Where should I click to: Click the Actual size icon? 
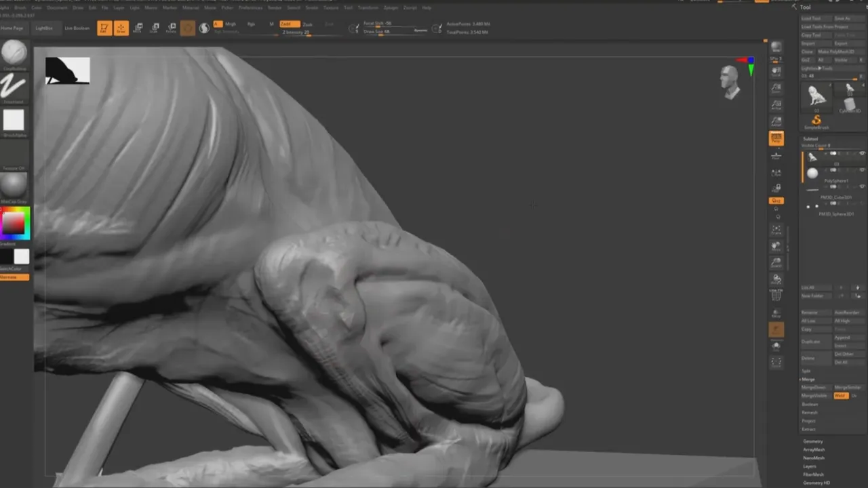(776, 104)
